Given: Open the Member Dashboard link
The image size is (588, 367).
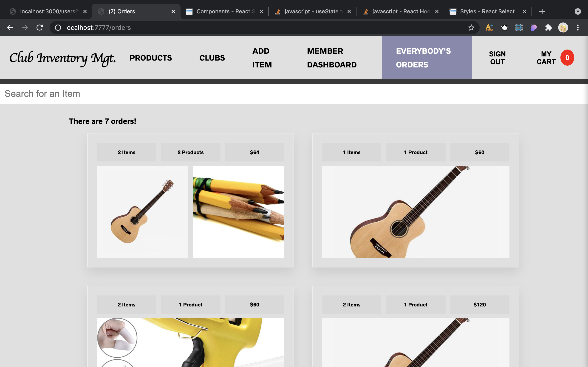Looking at the screenshot, I should (x=332, y=58).
